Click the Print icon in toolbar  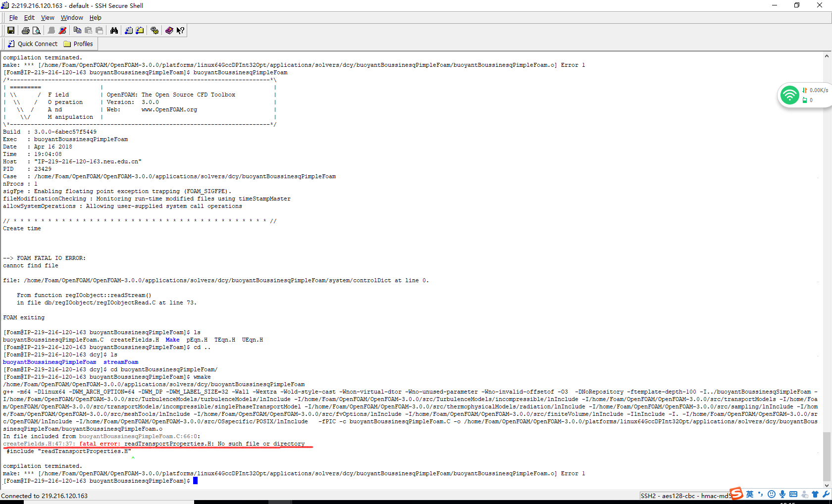25,31
